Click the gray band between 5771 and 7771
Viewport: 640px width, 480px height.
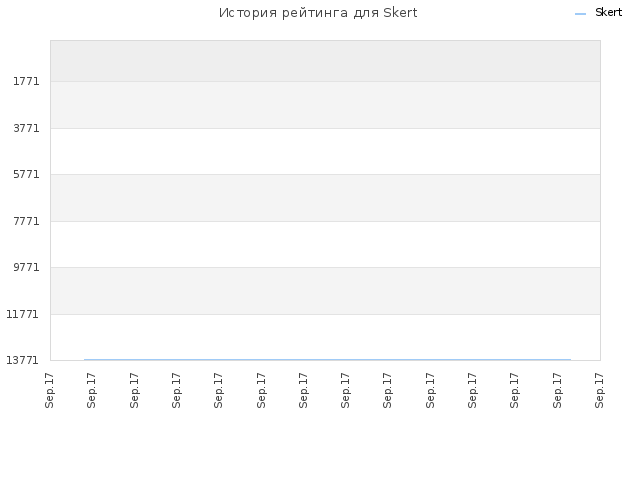(325, 198)
